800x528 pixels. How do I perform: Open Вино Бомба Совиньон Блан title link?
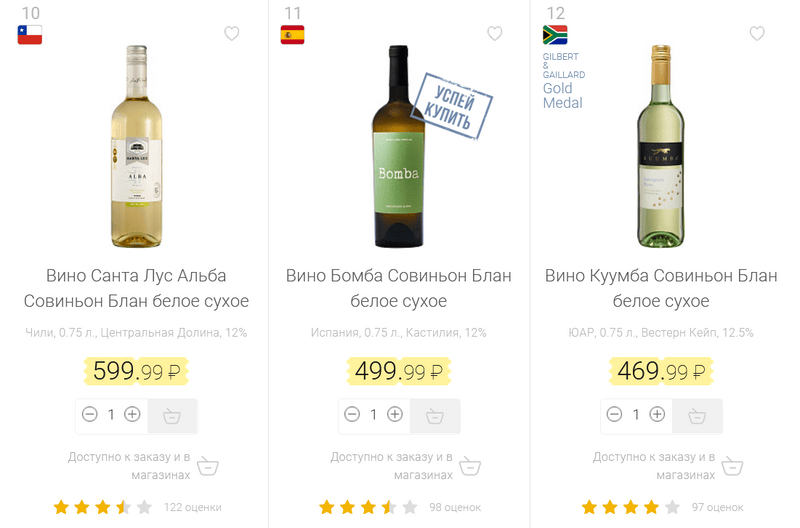pos(398,288)
